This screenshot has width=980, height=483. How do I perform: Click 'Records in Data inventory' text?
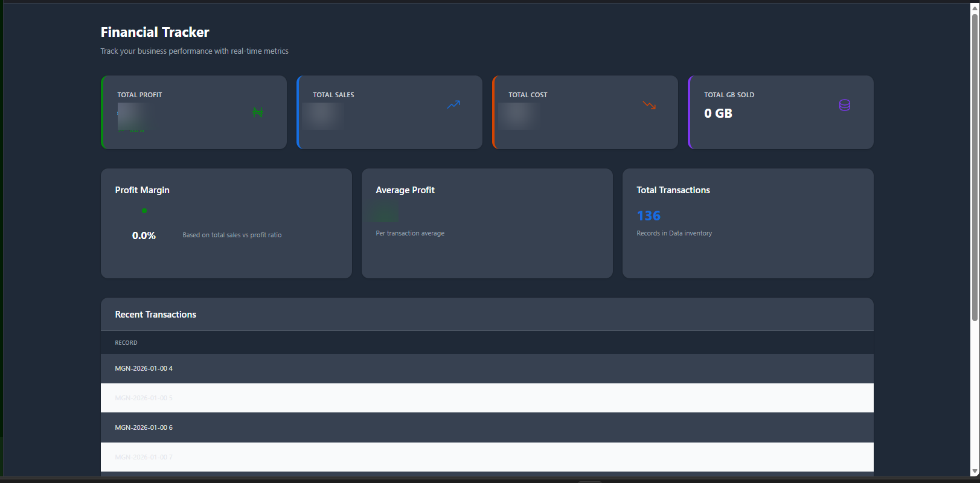674,233
